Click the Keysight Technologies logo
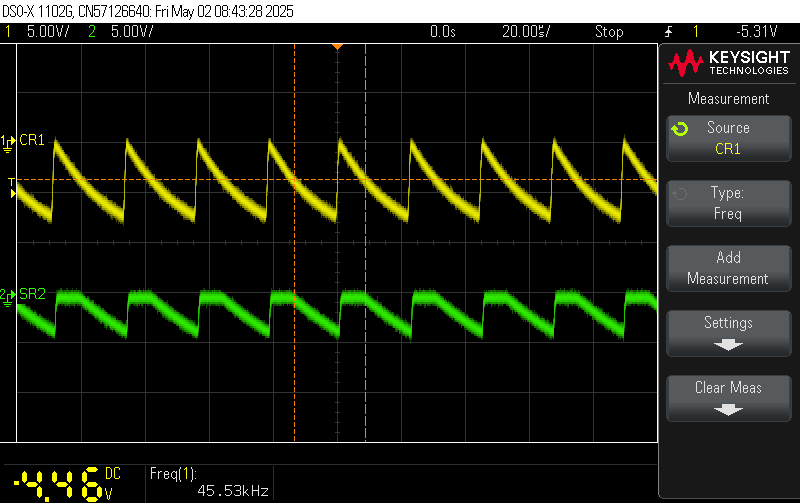 tap(728, 66)
